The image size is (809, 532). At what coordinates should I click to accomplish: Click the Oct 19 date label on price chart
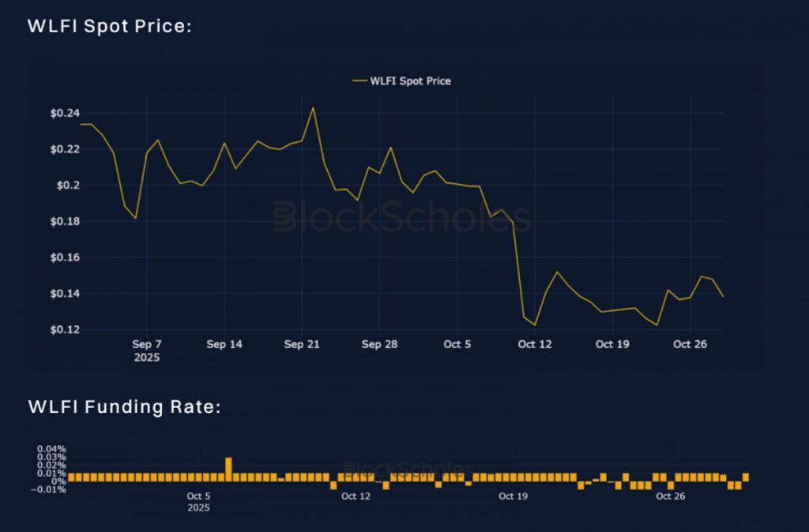[611, 344]
